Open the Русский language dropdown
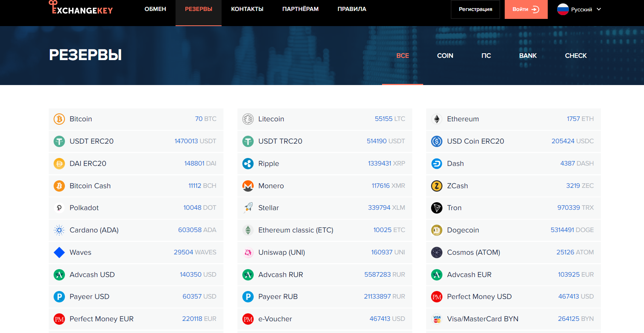Screen dimensions: 644x333 click(579, 9)
